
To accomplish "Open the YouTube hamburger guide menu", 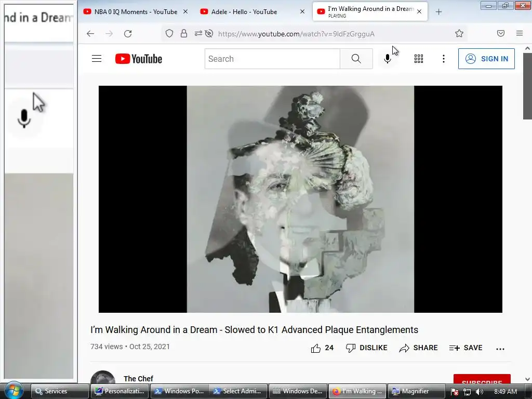I will 97,59.
